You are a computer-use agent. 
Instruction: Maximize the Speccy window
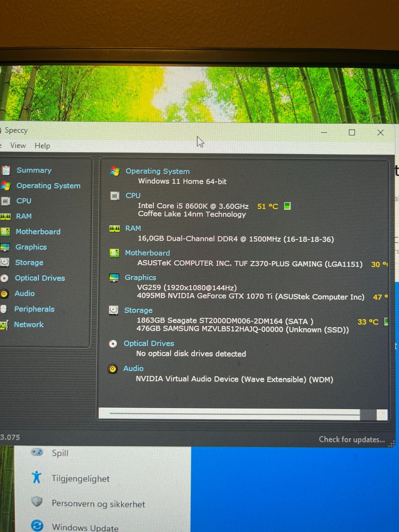[352, 133]
